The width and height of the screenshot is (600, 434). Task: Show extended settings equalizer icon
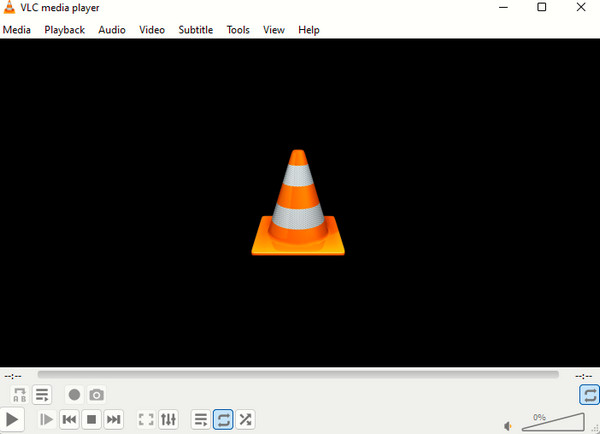[x=168, y=419]
